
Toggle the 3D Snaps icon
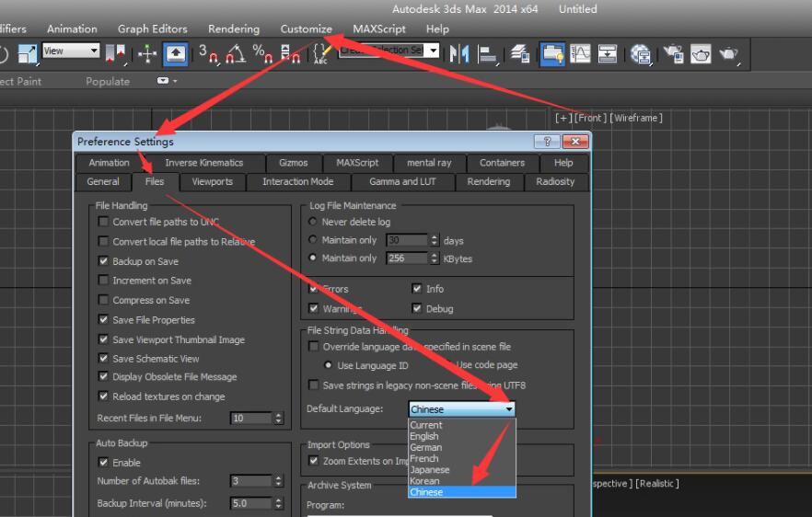[x=209, y=54]
